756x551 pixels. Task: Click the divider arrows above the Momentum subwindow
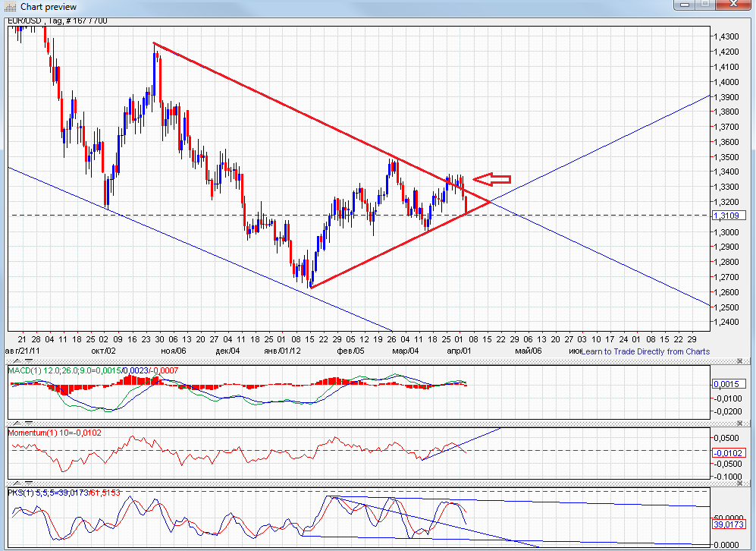(23, 423)
